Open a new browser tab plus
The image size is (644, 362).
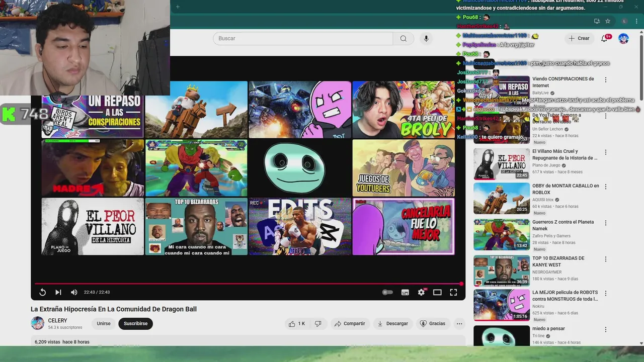tap(178, 7)
